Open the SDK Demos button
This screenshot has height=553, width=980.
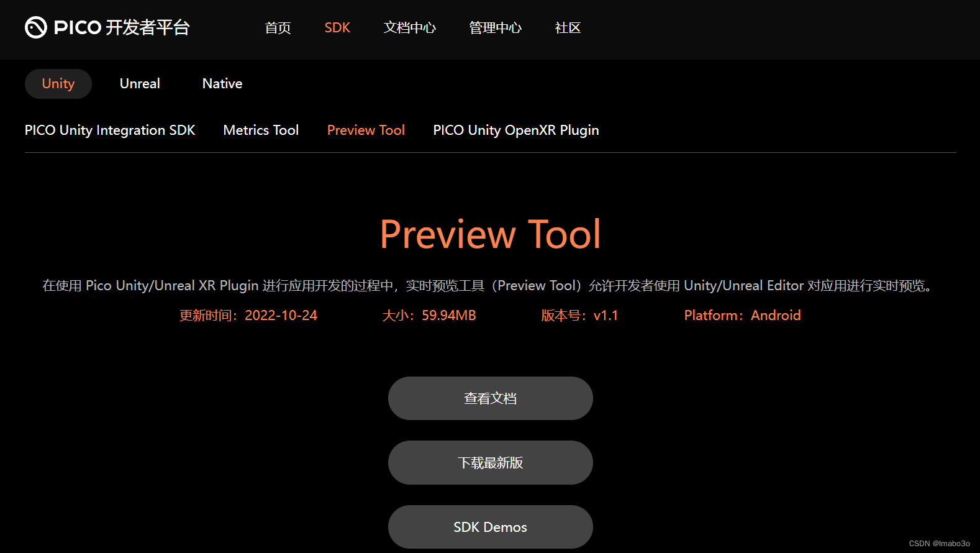[491, 527]
